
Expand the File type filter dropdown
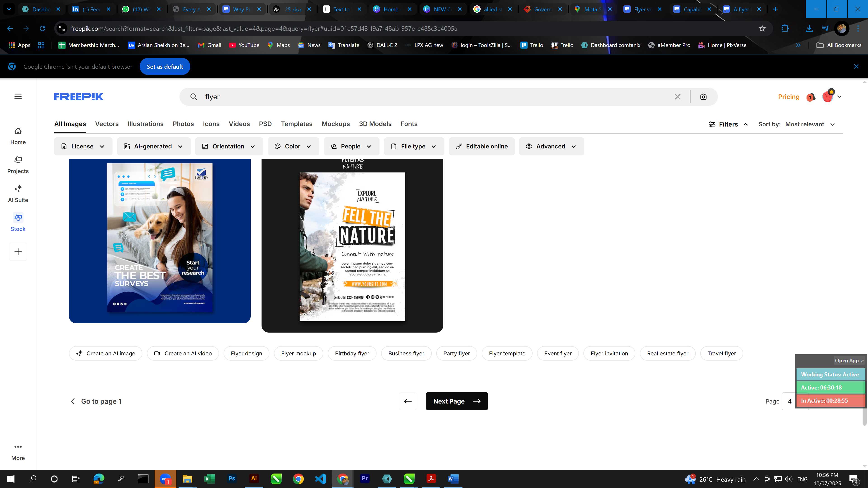414,146
